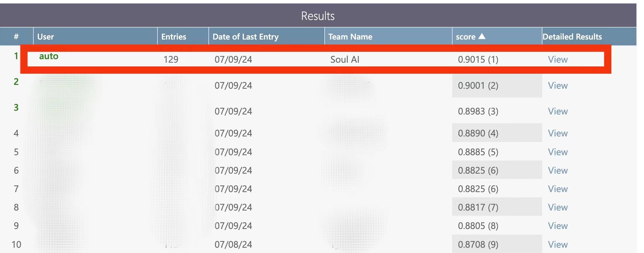
Task: Sort by the Team Name header
Action: [350, 37]
